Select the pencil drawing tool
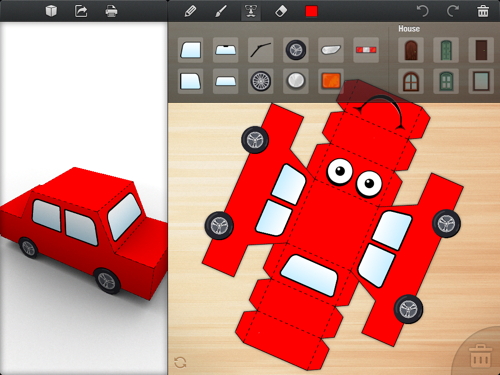Viewport: 500px width, 375px height. pyautogui.click(x=190, y=11)
